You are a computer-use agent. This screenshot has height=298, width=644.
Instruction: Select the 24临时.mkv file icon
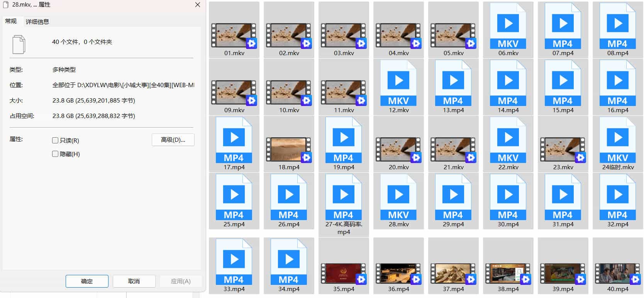pyautogui.click(x=617, y=140)
